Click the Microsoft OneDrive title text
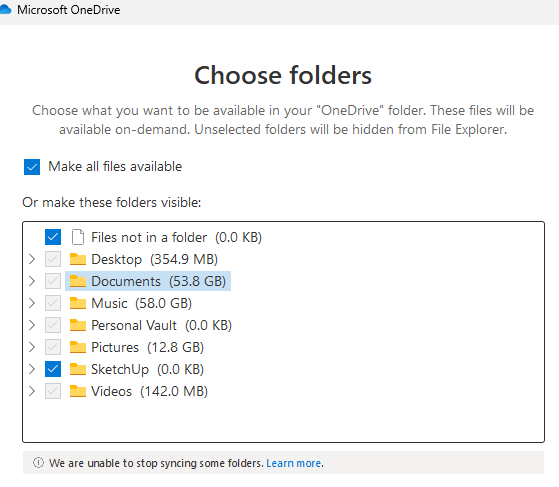This screenshot has width=559, height=487. click(69, 10)
